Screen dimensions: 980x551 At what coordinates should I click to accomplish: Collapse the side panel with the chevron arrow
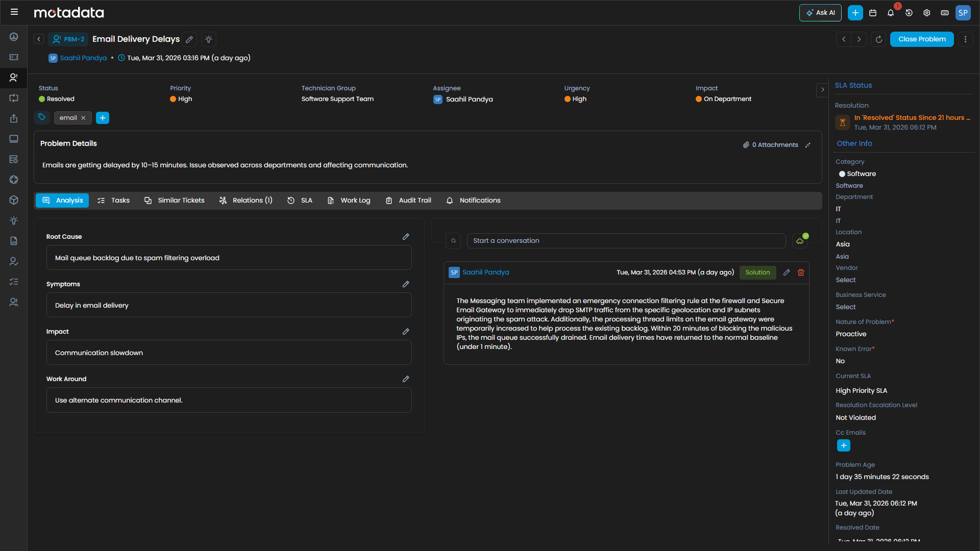click(822, 90)
